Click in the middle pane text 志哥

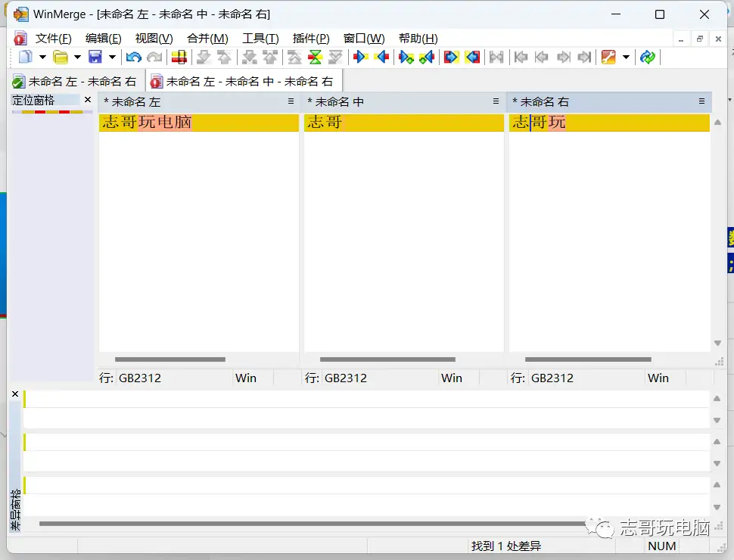(325, 123)
